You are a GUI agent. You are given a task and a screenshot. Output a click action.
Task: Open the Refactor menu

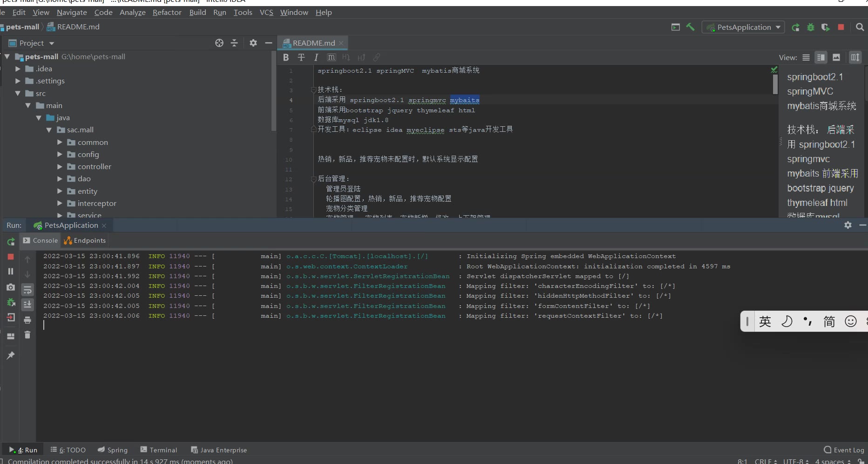167,13
